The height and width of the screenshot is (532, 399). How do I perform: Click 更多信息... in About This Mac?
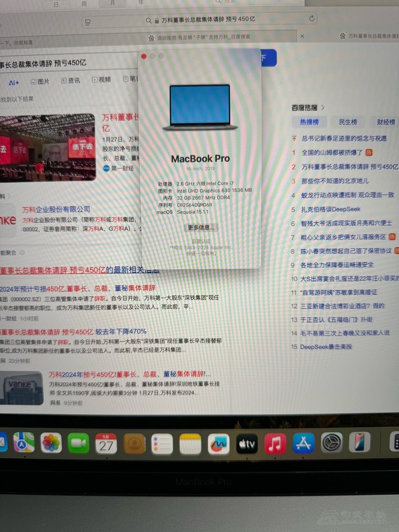(201, 227)
